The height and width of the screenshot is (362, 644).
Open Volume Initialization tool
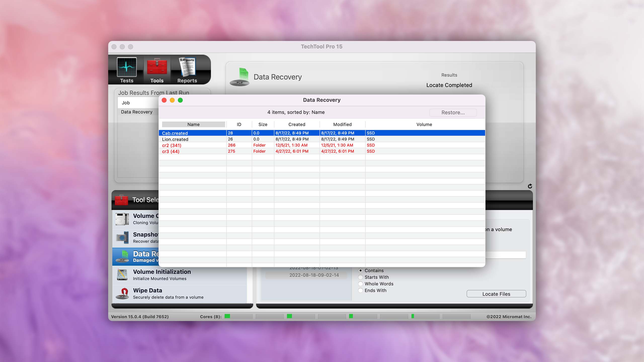coord(180,275)
